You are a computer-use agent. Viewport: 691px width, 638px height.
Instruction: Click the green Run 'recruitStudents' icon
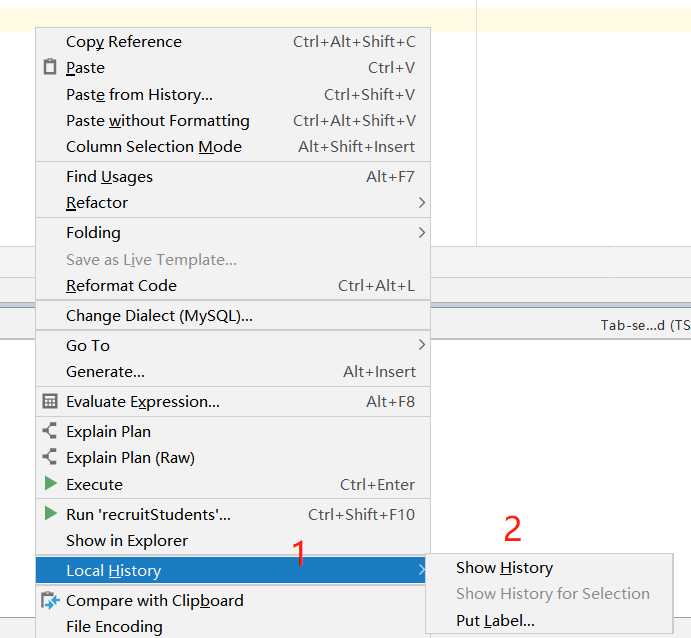point(50,513)
